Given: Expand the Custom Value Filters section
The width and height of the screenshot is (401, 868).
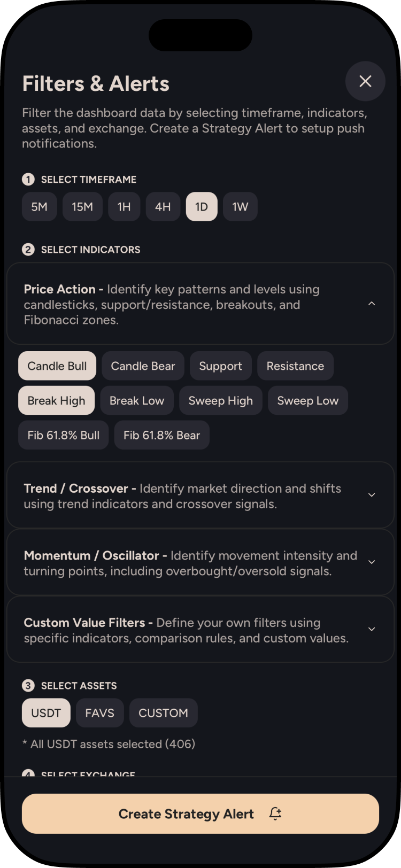Looking at the screenshot, I should click(x=372, y=629).
